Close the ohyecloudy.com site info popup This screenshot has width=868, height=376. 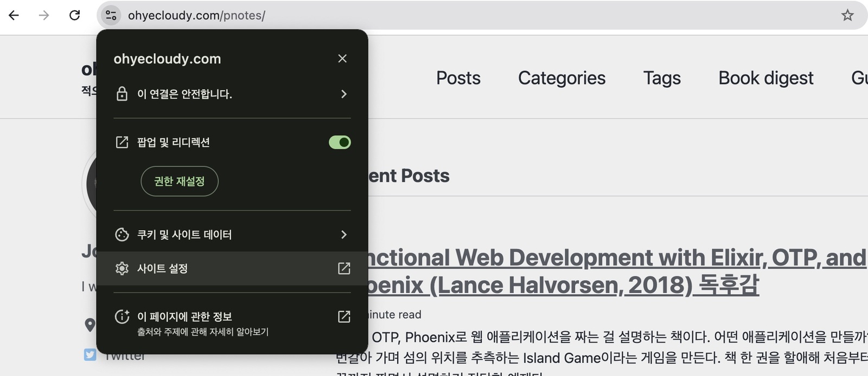[342, 59]
